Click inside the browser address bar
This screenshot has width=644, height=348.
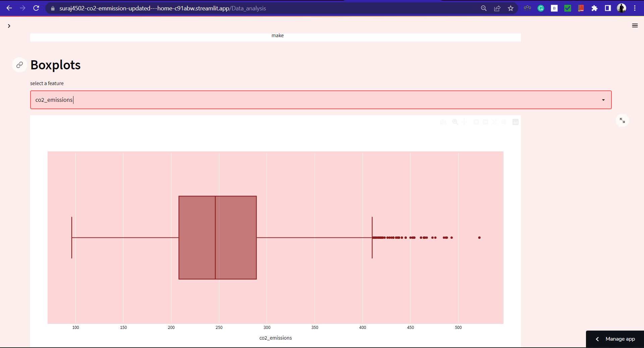coord(201,8)
